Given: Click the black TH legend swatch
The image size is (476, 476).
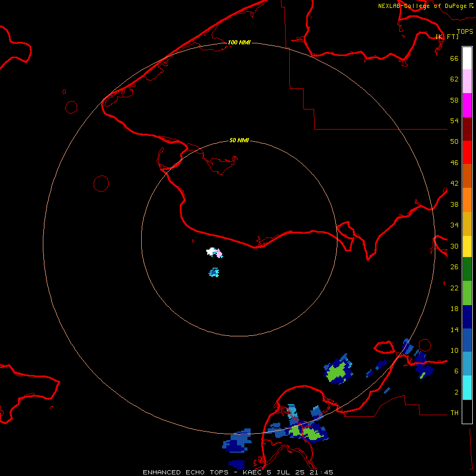Looking at the screenshot, I should coord(467,411).
